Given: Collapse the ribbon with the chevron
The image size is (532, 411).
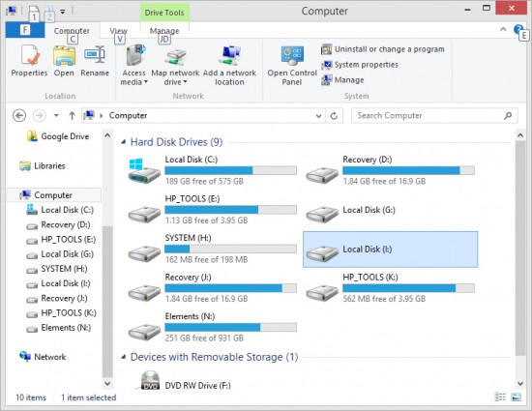Looking at the screenshot, I should pos(503,30).
